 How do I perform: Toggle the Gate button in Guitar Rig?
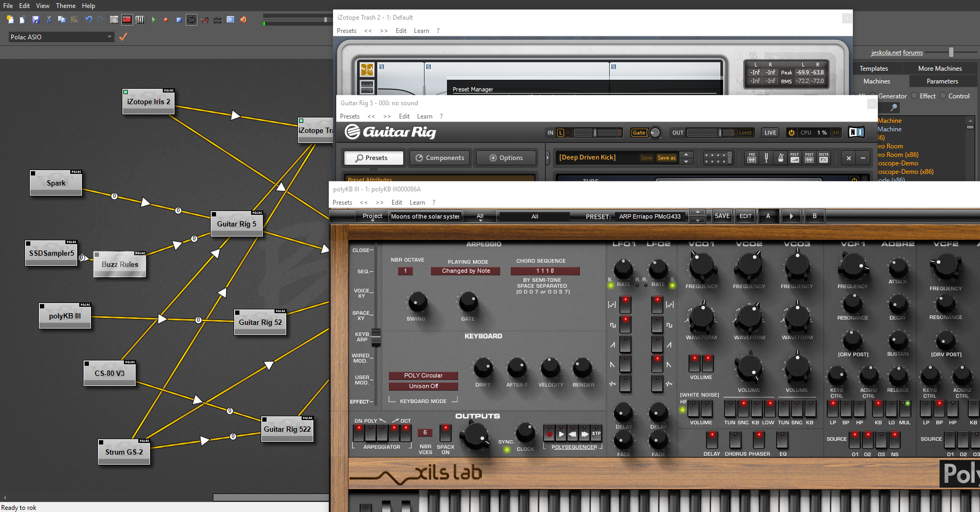click(x=639, y=133)
